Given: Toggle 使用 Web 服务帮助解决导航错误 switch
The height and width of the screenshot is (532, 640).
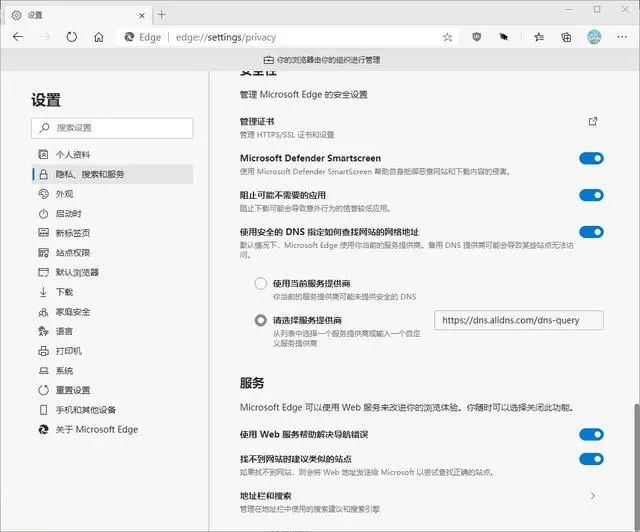Looking at the screenshot, I should pyautogui.click(x=591, y=434).
